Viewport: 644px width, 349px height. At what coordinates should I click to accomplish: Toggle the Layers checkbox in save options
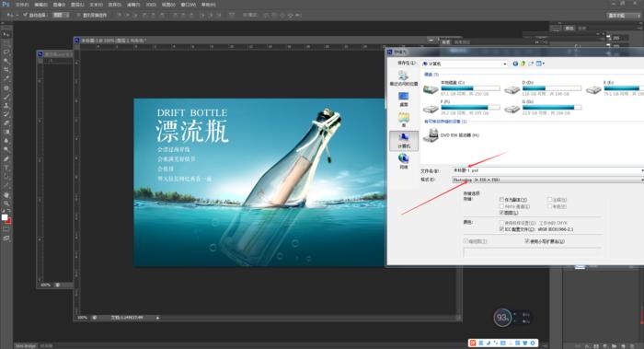point(501,213)
